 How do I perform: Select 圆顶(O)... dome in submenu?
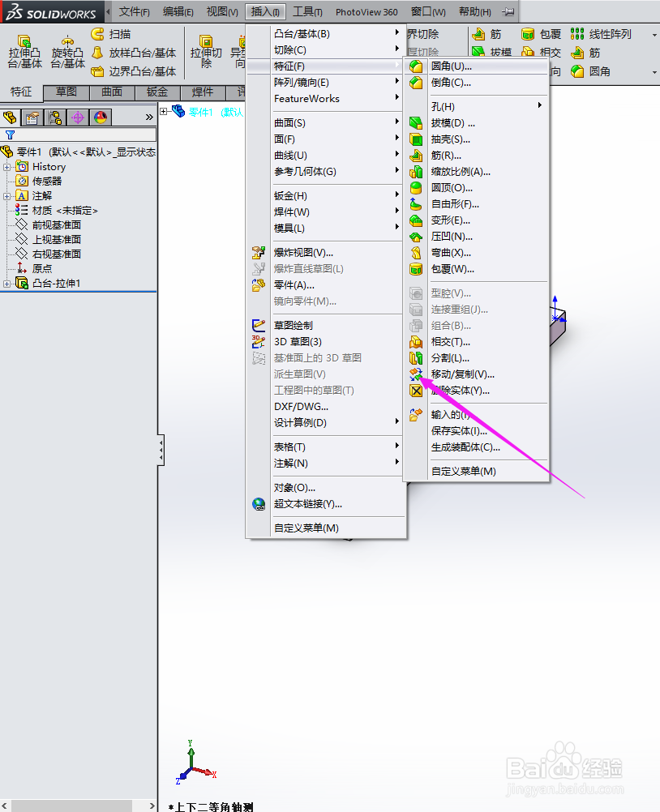pos(476,188)
